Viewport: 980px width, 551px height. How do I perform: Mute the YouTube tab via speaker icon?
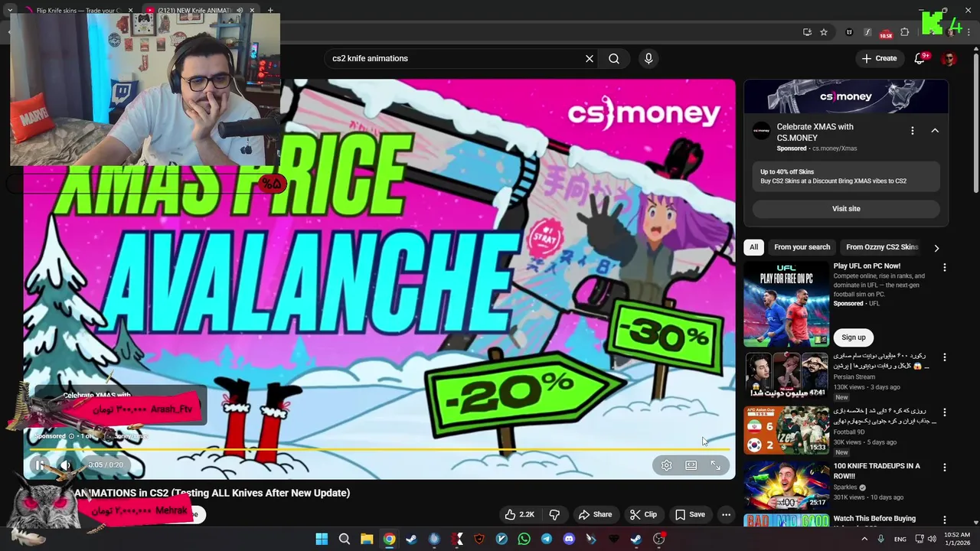pyautogui.click(x=240, y=11)
